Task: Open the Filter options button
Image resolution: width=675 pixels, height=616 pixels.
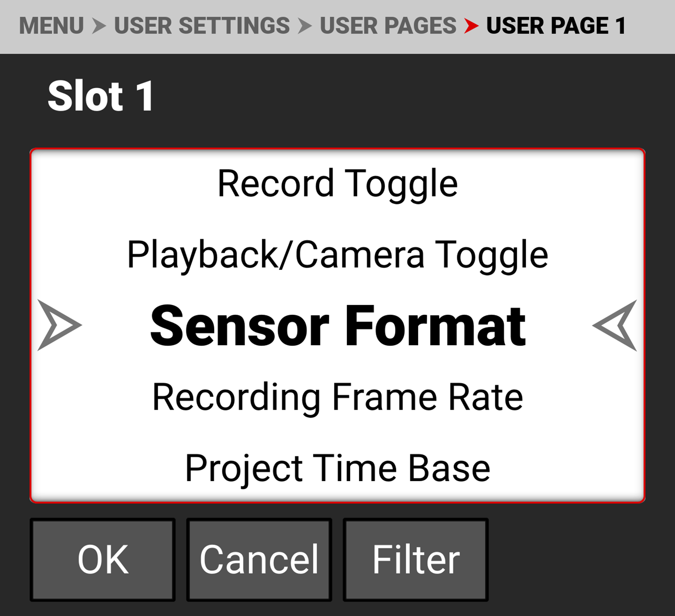Action: pyautogui.click(x=415, y=560)
